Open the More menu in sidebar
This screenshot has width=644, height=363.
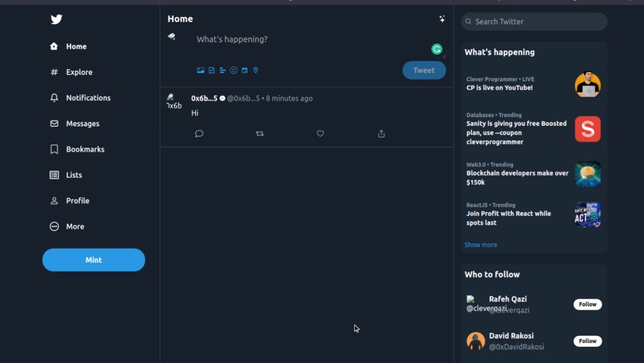pyautogui.click(x=67, y=226)
